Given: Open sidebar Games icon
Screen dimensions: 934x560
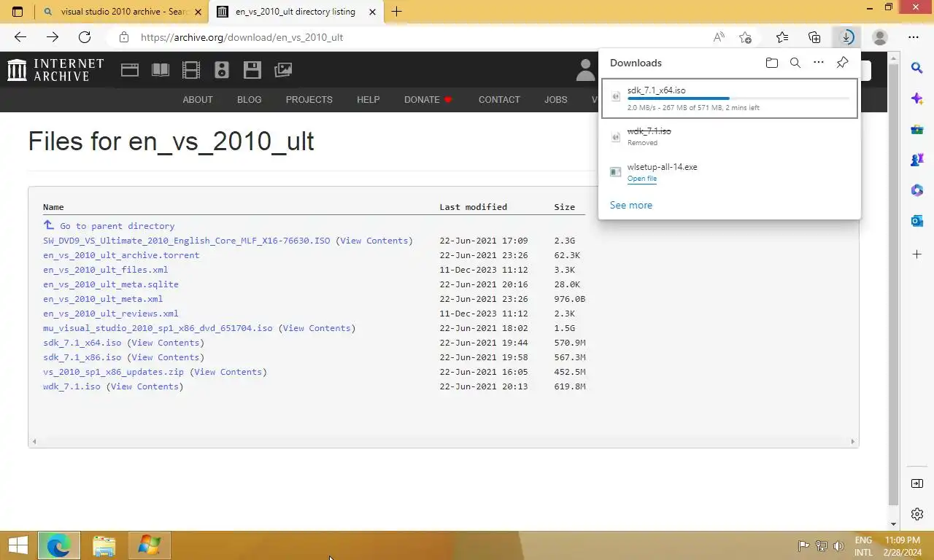Looking at the screenshot, I should click(917, 160).
